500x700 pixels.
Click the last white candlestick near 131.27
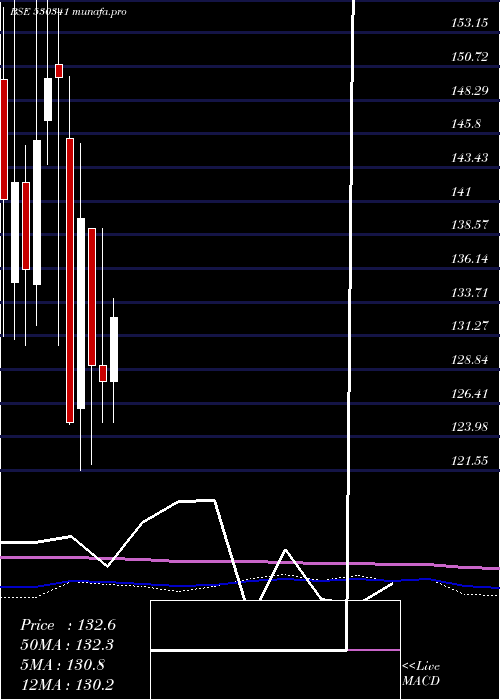tap(114, 350)
